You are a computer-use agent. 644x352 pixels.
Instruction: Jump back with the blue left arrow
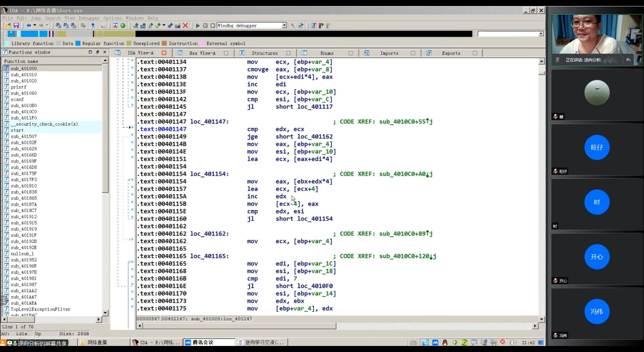click(x=29, y=26)
